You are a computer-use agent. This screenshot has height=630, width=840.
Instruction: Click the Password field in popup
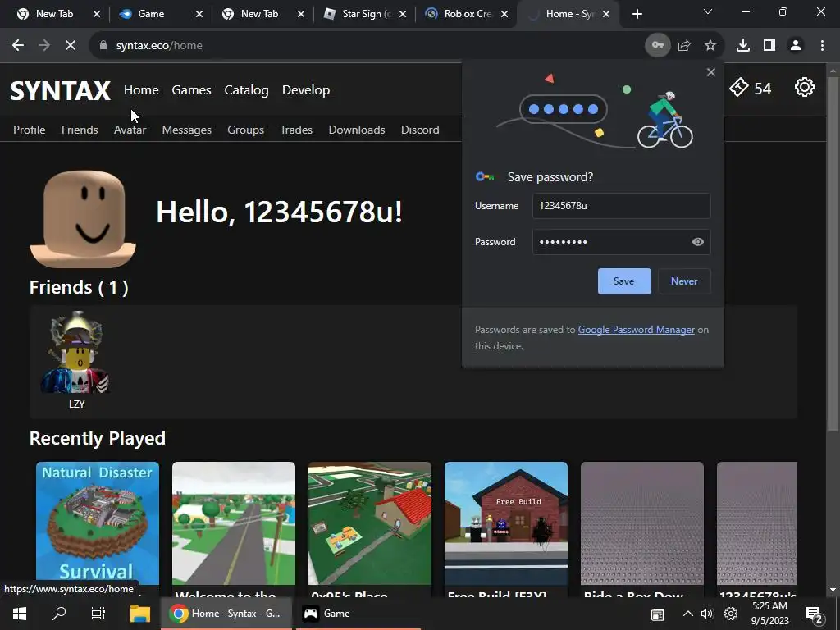[622, 242]
